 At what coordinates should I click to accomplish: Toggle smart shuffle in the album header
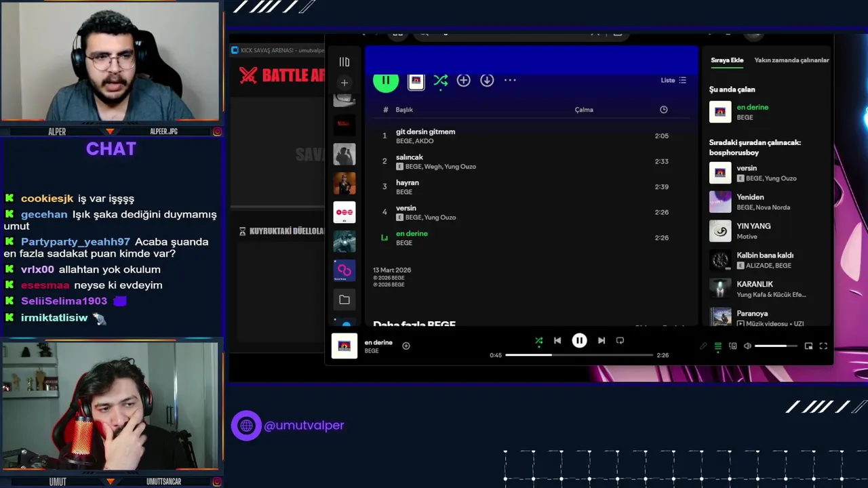click(440, 81)
